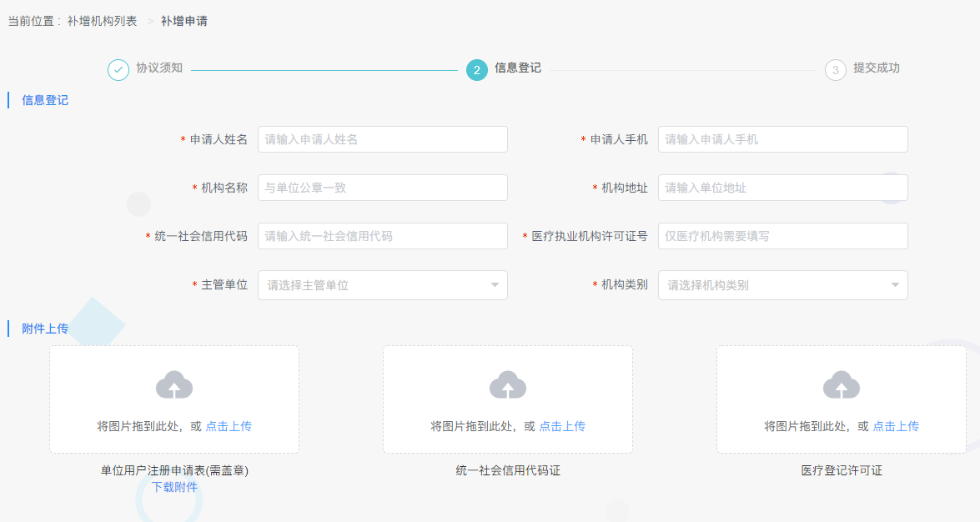Click the dropdown arrow beside 请选择主管单位
The width and height of the screenshot is (980, 522).
[x=493, y=284]
